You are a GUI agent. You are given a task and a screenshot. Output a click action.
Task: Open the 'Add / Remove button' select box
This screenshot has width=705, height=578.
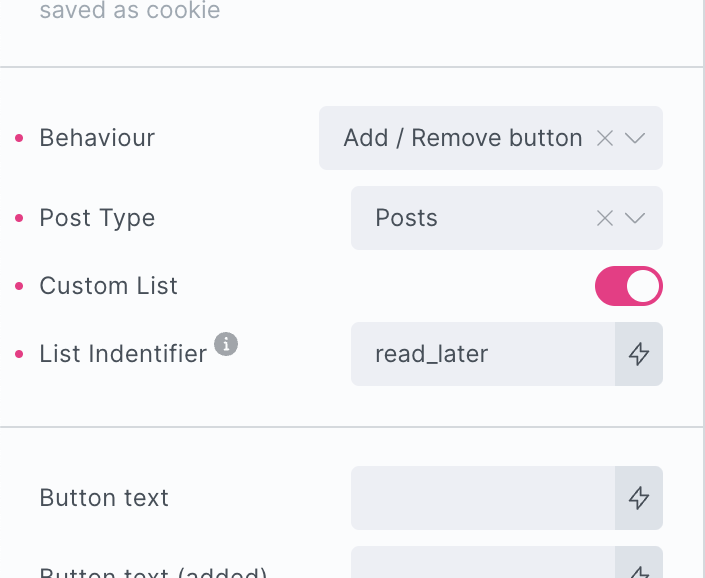[x=462, y=138]
